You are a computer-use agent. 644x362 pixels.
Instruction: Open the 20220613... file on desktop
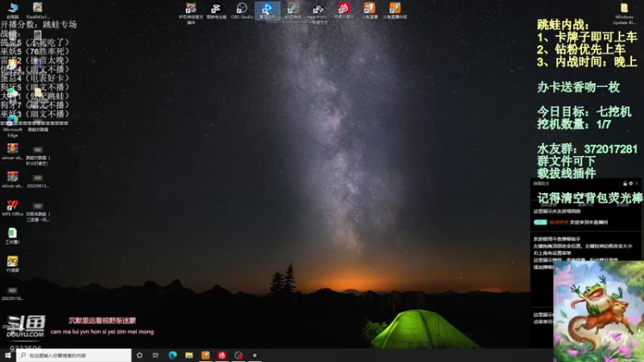click(38, 180)
